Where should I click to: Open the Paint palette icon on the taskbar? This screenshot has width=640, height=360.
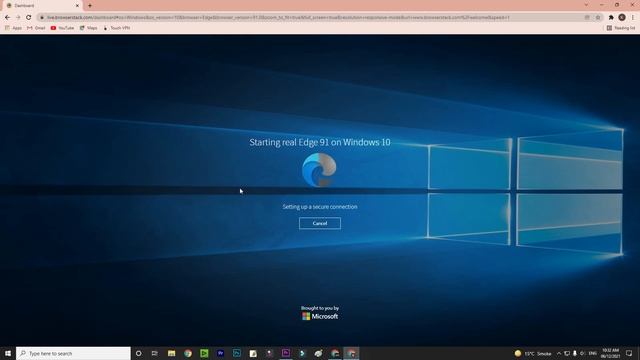318,353
